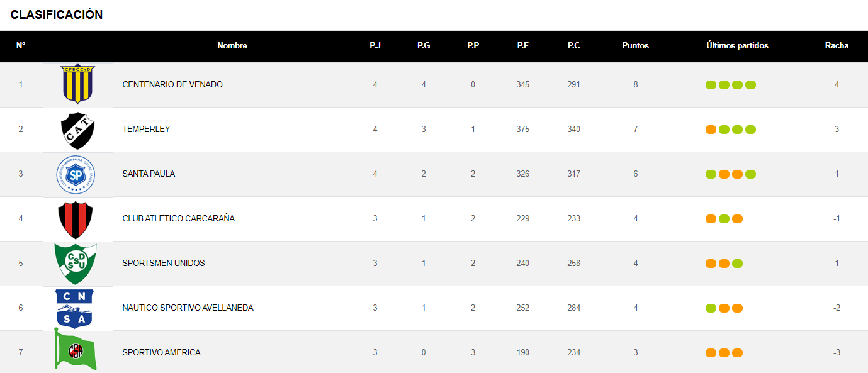This screenshot has height=373, width=868.
Task: Open the CENTENARIO DE VENADO team name
Action: [x=172, y=85]
